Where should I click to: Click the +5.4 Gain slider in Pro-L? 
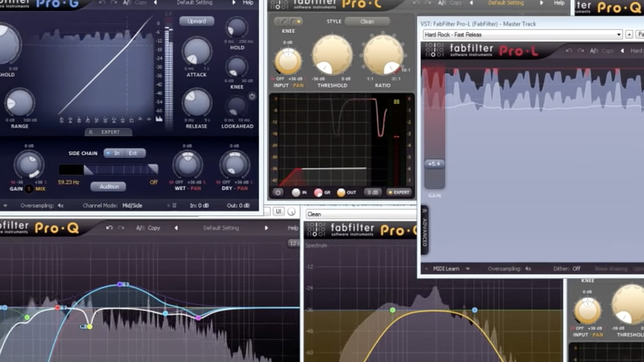pos(434,164)
